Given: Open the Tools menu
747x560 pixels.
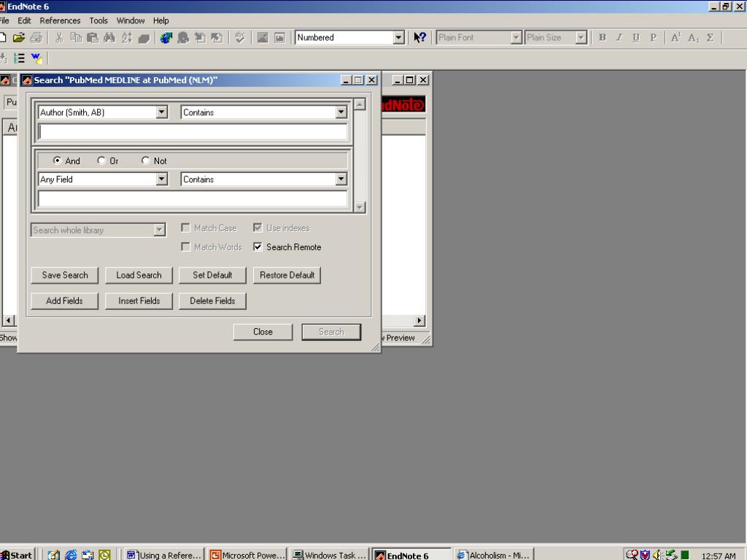Looking at the screenshot, I should click(98, 20).
